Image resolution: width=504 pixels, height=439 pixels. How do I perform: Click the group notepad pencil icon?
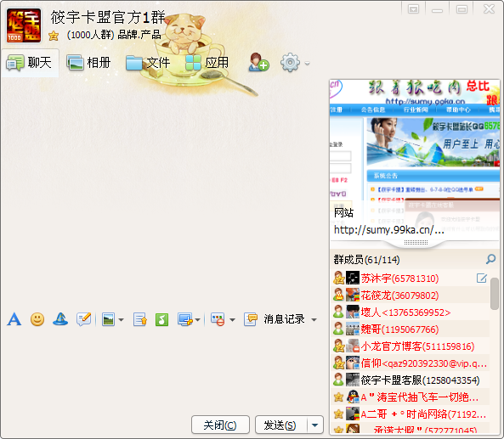click(x=84, y=319)
